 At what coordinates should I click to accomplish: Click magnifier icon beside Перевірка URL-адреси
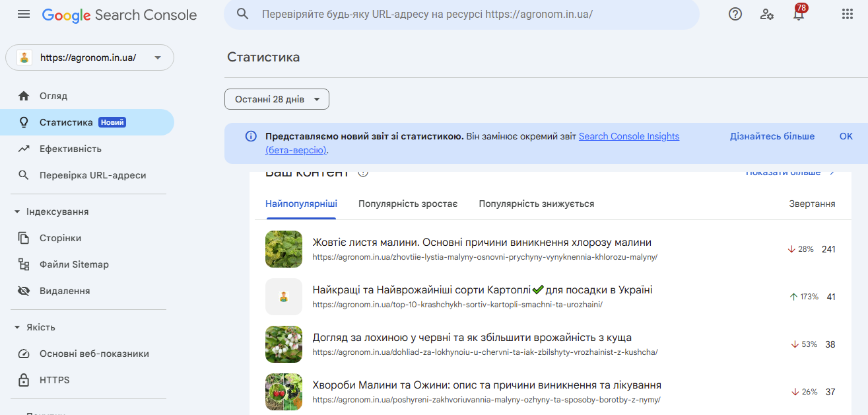pos(24,175)
